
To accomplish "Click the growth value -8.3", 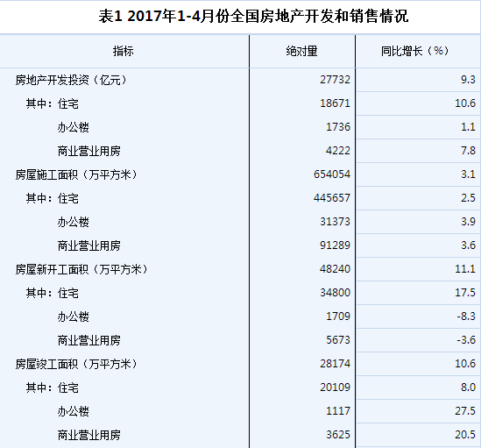I will click(466, 316).
